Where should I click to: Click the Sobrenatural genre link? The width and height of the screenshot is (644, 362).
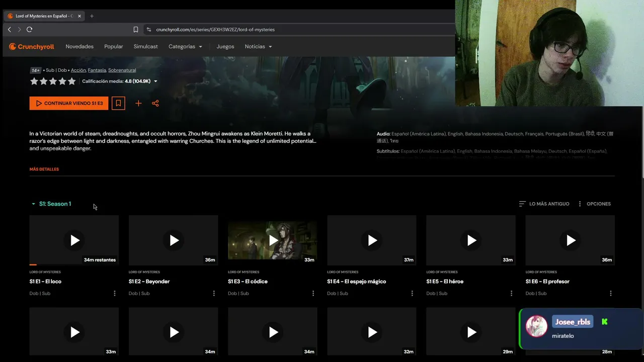(122, 70)
